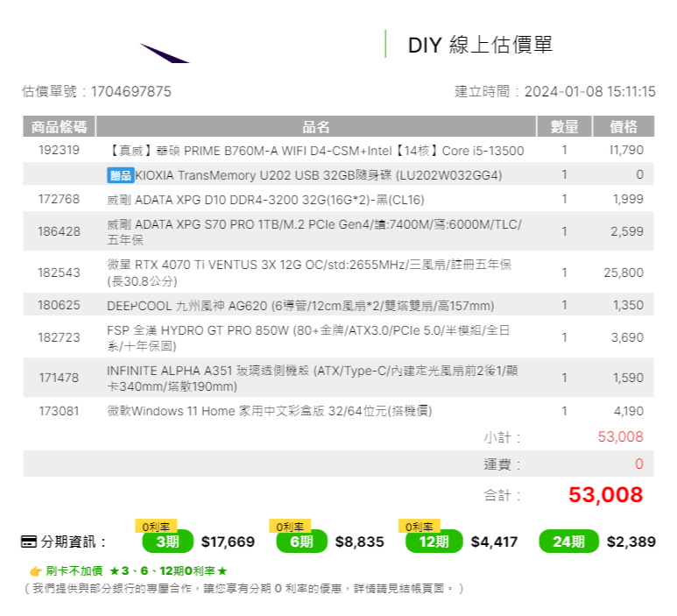The height and width of the screenshot is (616, 677).
Task: Click the 運費 label
Action: [502, 464]
